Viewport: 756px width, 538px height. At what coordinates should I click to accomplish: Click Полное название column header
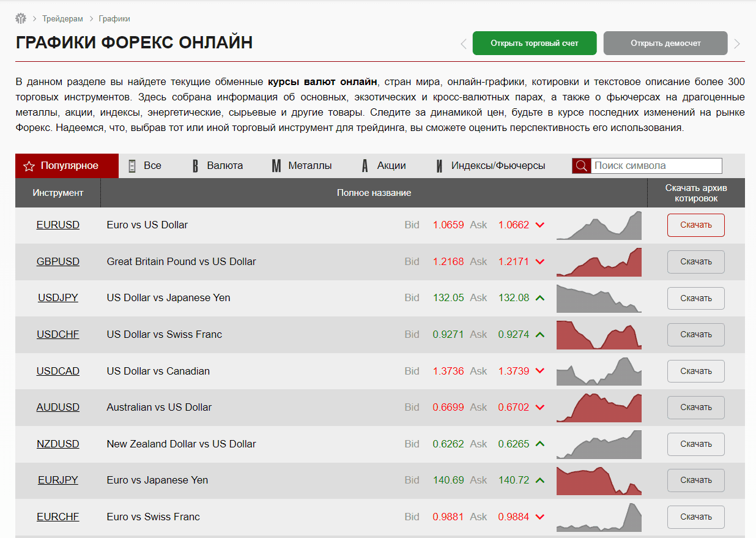click(x=374, y=193)
